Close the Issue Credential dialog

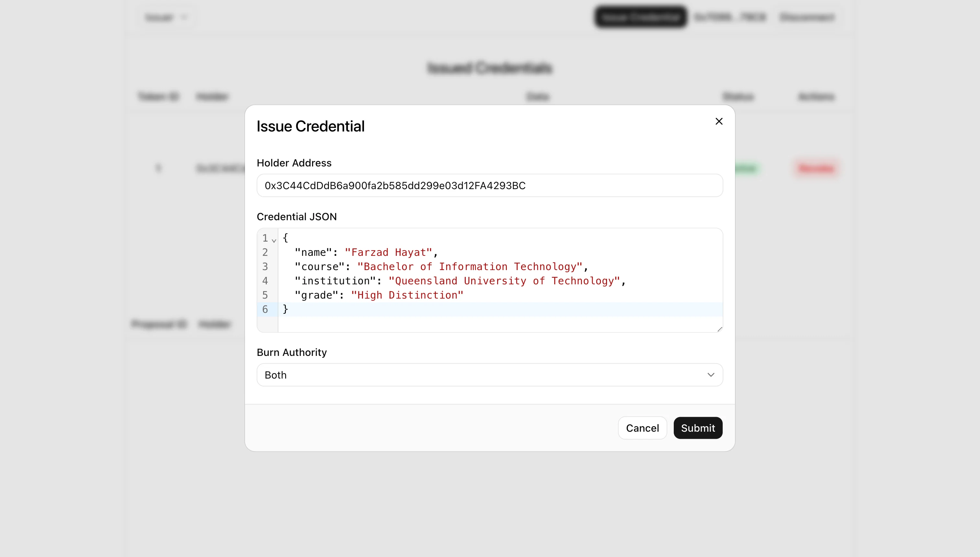click(x=719, y=121)
